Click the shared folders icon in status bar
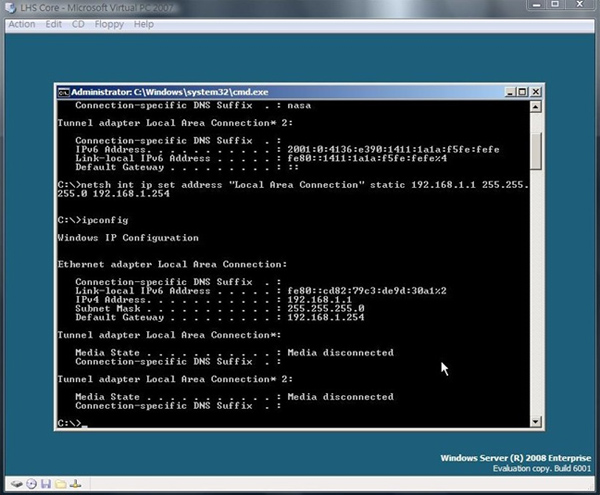 [x=60, y=485]
